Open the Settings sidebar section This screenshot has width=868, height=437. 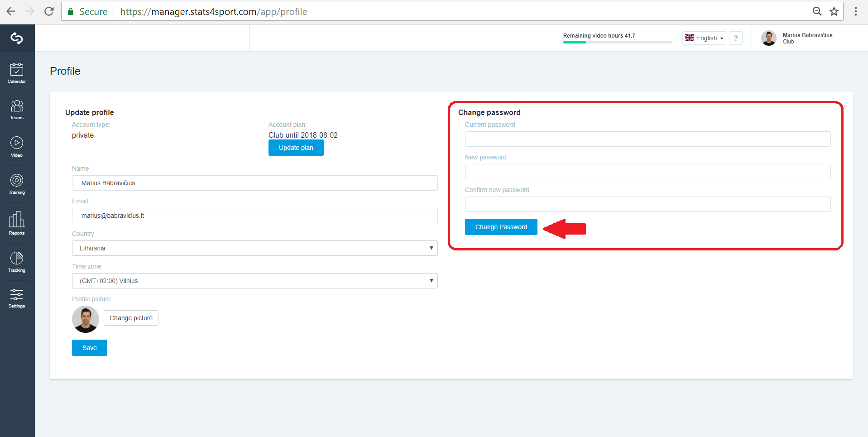(x=17, y=298)
